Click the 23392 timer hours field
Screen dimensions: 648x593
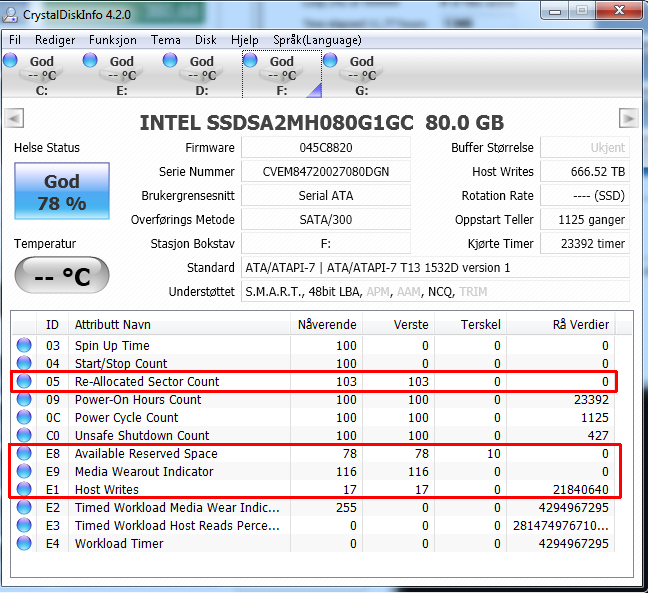tap(585, 243)
